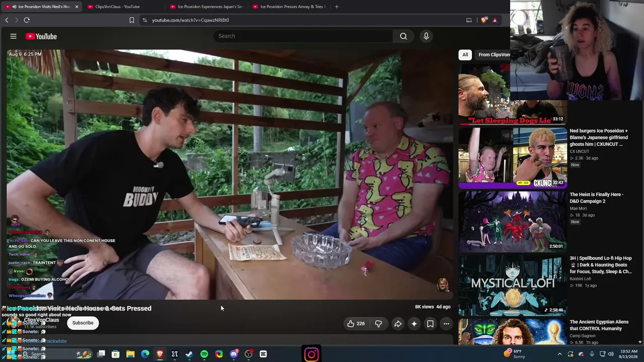Dislike the video with thumbs down
The image size is (644, 362).
(378, 324)
